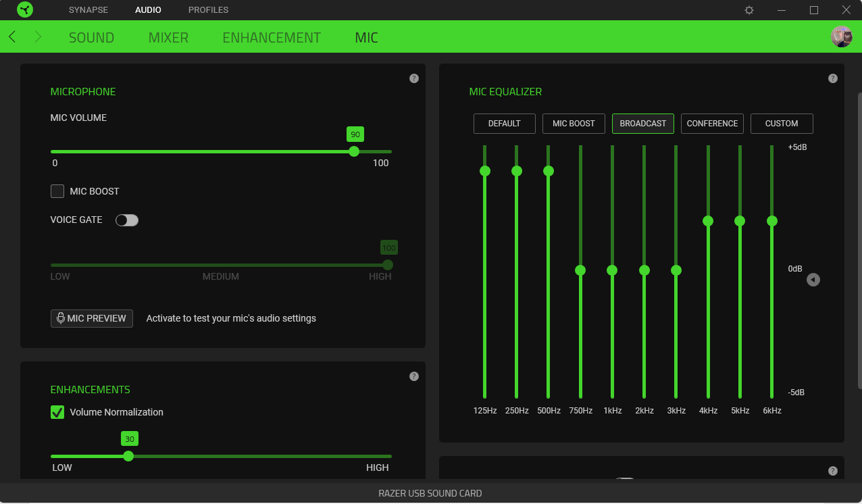Click the Razer logo icon
862x504 pixels.
coord(25,10)
